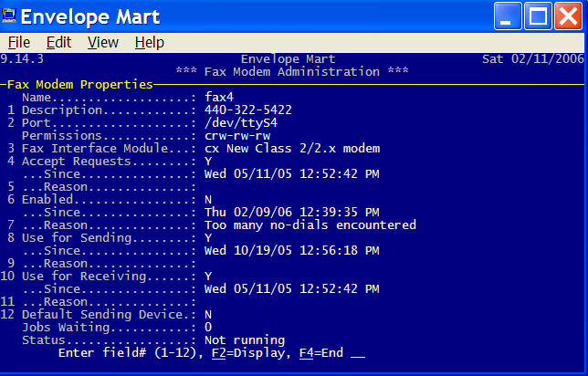The width and height of the screenshot is (588, 376).
Task: Open the File menu
Action: click(19, 42)
